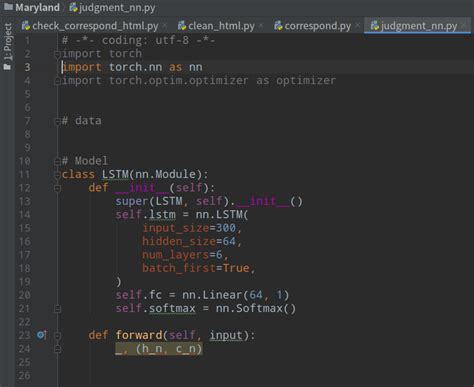This screenshot has width=474, height=387.
Task: Click 'hidden_size=64' parameter
Action: [x=189, y=241]
